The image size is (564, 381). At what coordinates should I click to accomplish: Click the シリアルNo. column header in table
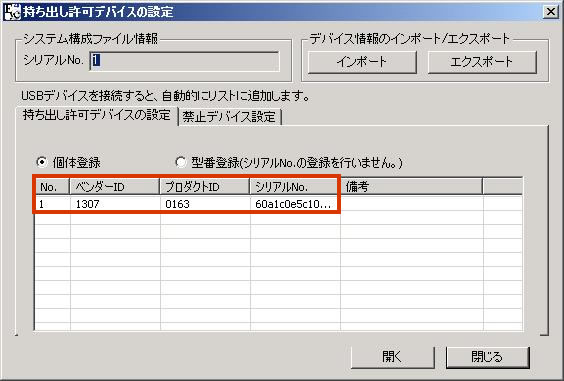pyautogui.click(x=294, y=187)
